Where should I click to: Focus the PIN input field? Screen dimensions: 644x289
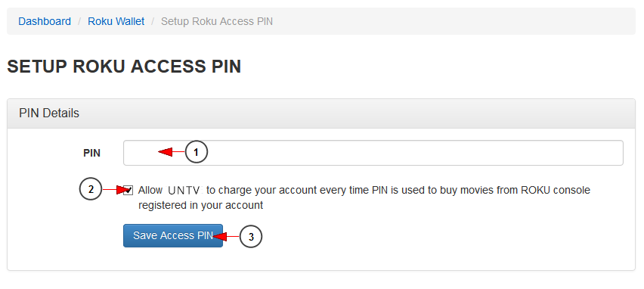point(373,153)
